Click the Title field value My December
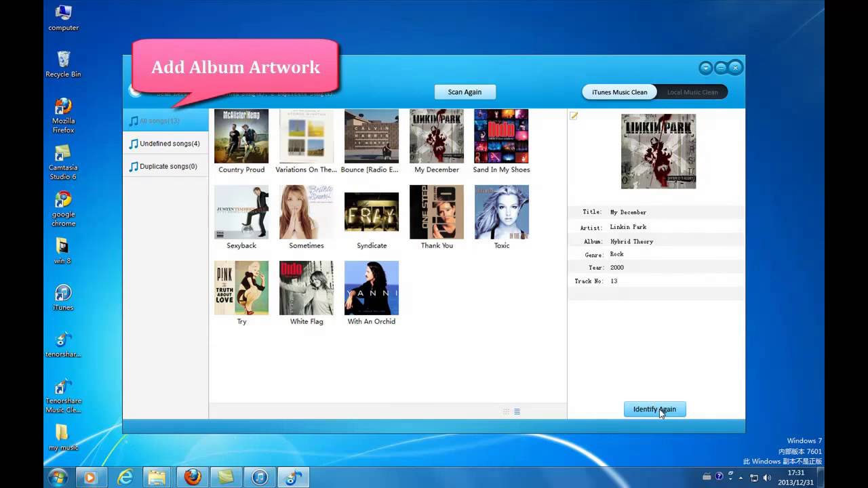868x488 pixels. click(x=628, y=212)
